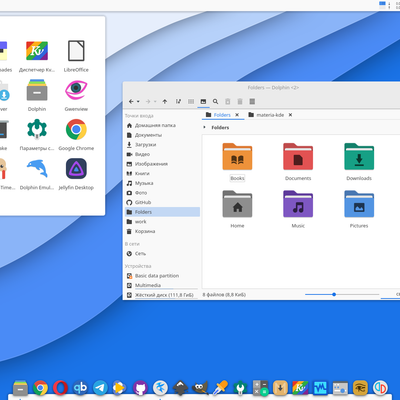Select the Home folder icon
Image resolution: width=400 pixels, height=400 pixels.
tap(237, 204)
